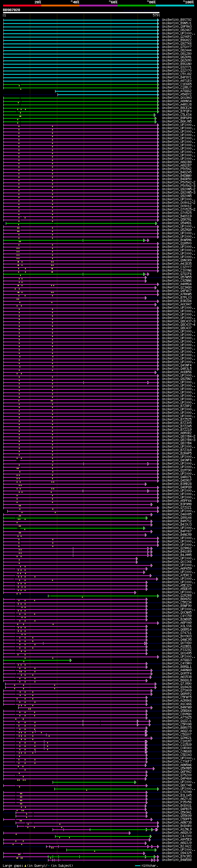197x868 pixels.
Task: Open hit UniRef100_O82467
Action: coord(177,30)
